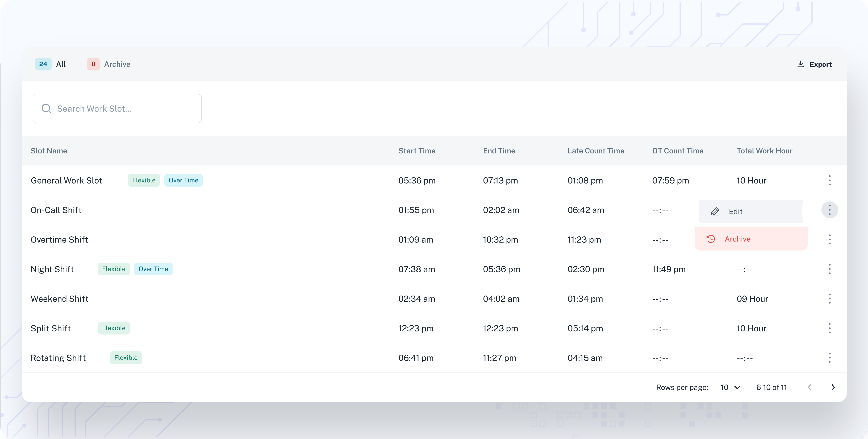Click Split Shift row more-options icon
Viewport: 868px width, 439px height.
829,328
